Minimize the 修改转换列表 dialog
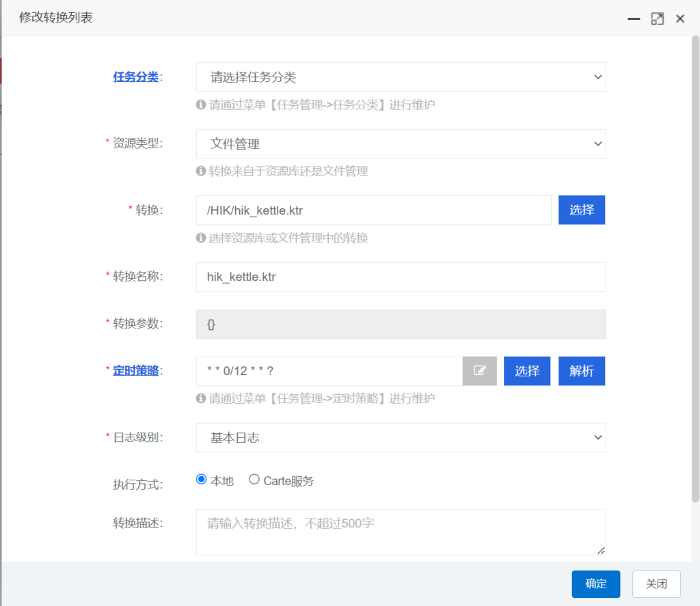Image resolution: width=700 pixels, height=606 pixels. coord(634,19)
